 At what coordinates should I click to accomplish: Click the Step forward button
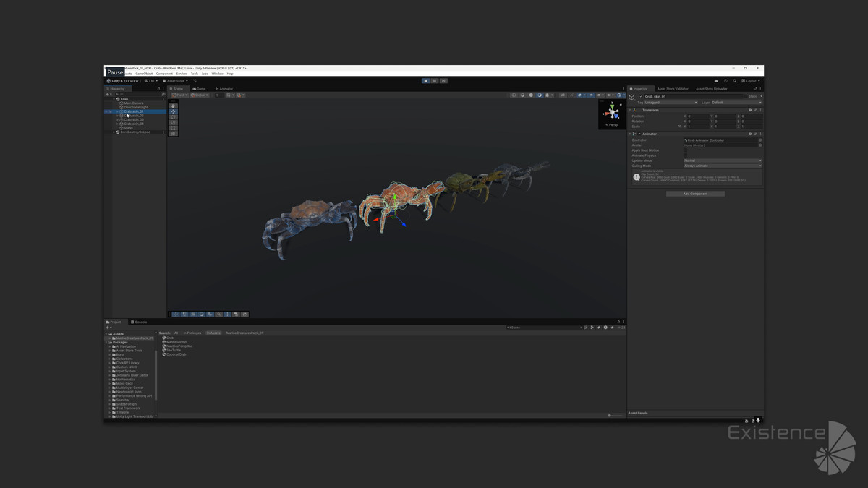[443, 81]
